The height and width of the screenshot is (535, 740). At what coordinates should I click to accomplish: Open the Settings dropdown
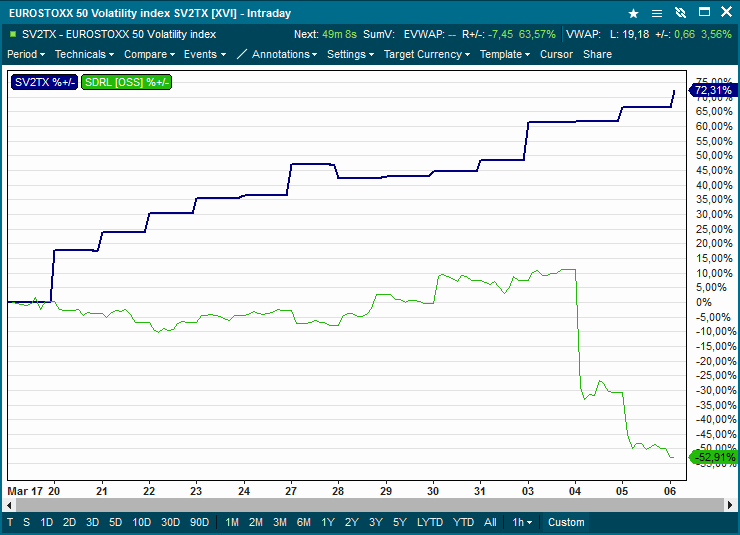[350, 54]
